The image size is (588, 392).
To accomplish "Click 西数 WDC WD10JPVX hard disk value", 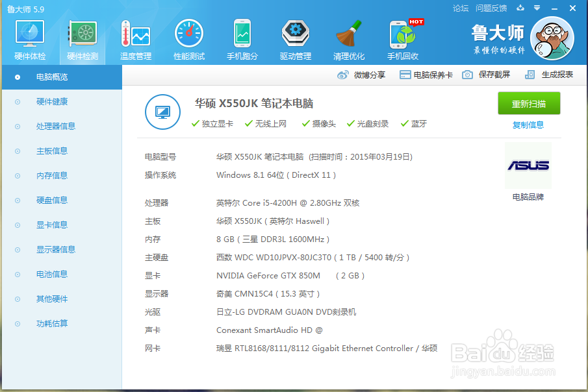I will tap(313, 258).
